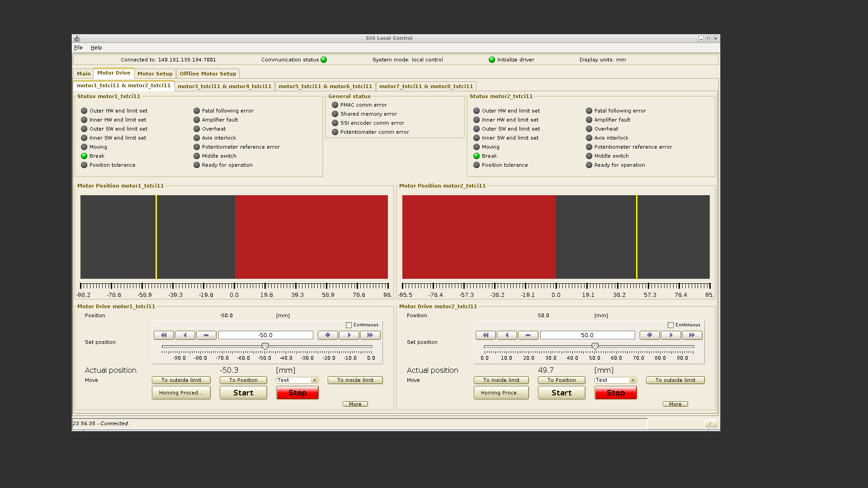Click motor2 Homing Procedure button
This screenshot has width=868, height=488.
[x=501, y=393]
